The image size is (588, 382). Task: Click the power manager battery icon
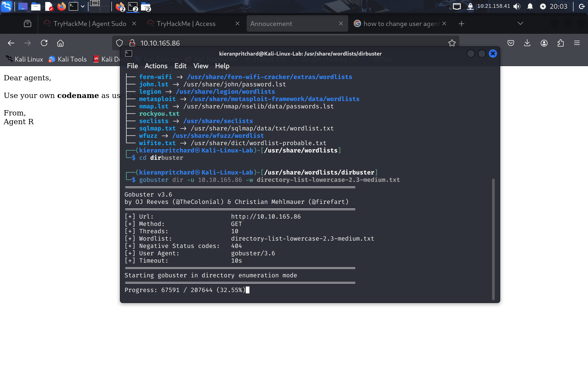coord(543,6)
